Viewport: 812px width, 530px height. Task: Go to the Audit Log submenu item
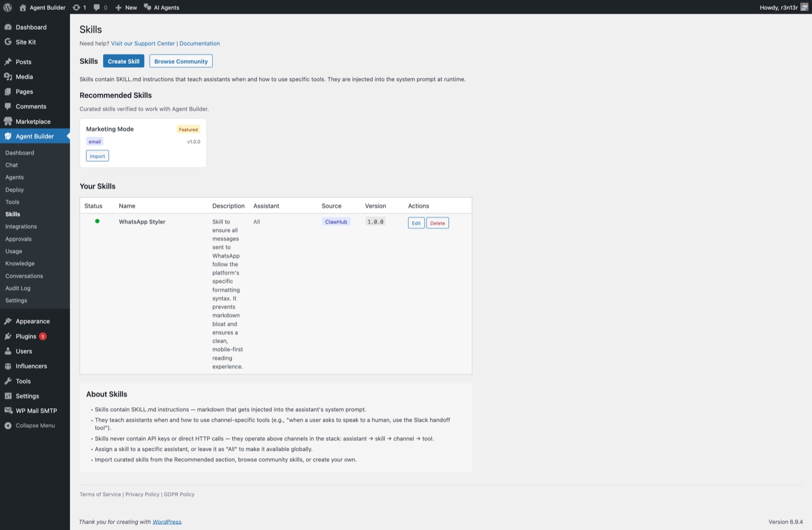(18, 288)
